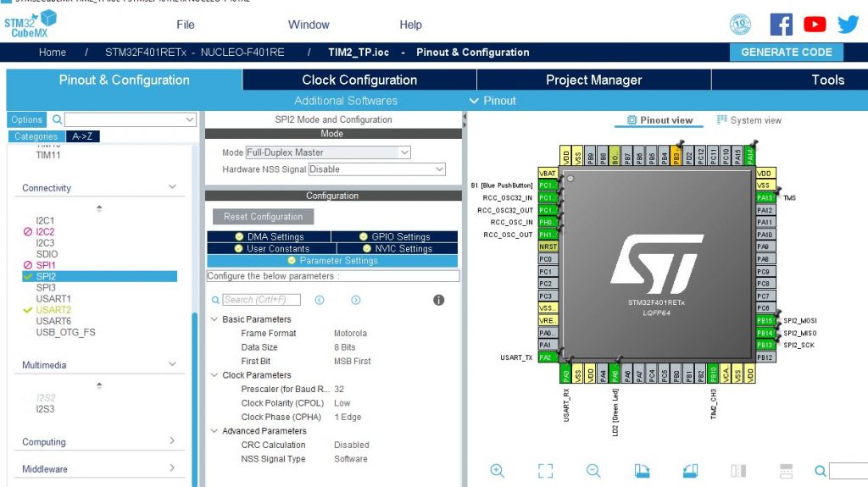Click the pin list layout icon in pinout toolbar

pos(786,470)
